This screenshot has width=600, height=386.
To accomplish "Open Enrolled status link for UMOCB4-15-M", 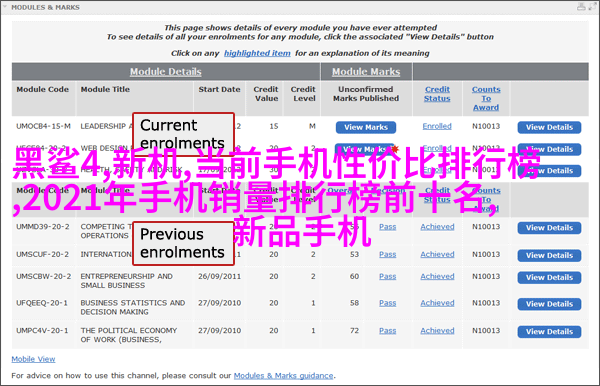I will pos(437,126).
